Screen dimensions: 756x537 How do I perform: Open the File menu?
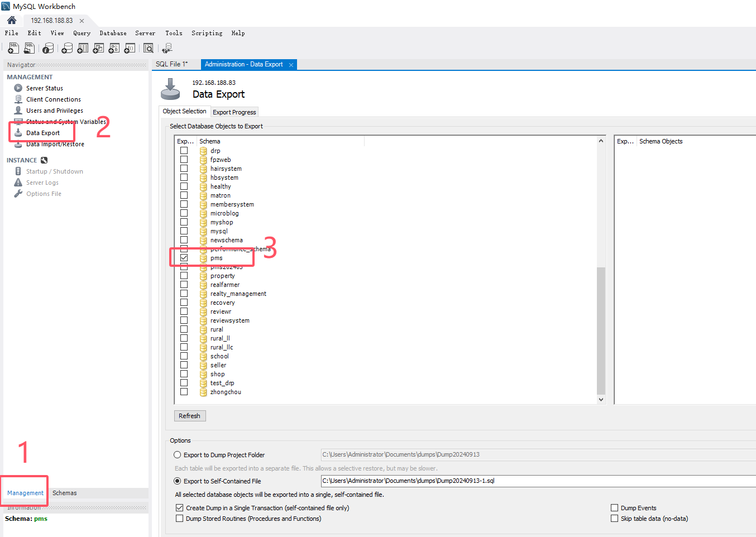click(12, 33)
